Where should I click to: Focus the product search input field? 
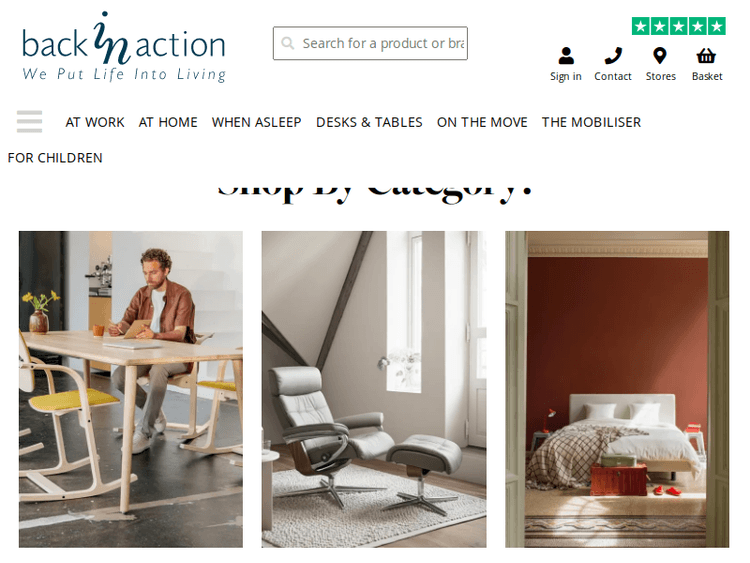370,43
